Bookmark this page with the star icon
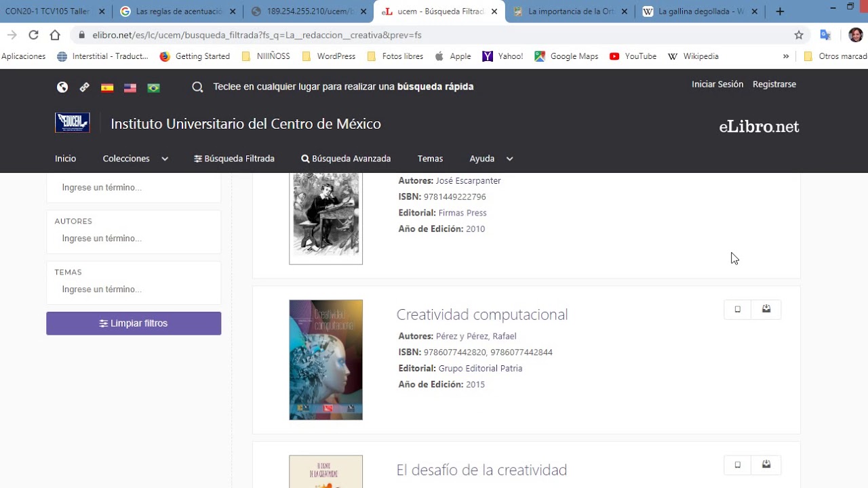Image resolution: width=868 pixels, height=488 pixels. pos(799,35)
